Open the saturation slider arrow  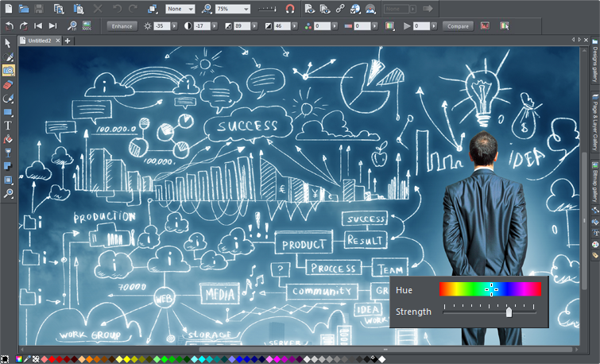[335, 26]
